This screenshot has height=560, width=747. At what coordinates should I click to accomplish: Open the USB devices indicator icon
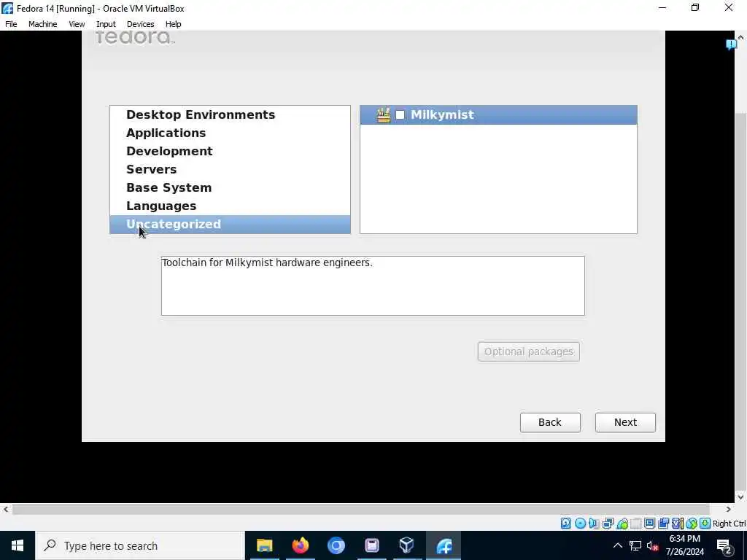622,524
